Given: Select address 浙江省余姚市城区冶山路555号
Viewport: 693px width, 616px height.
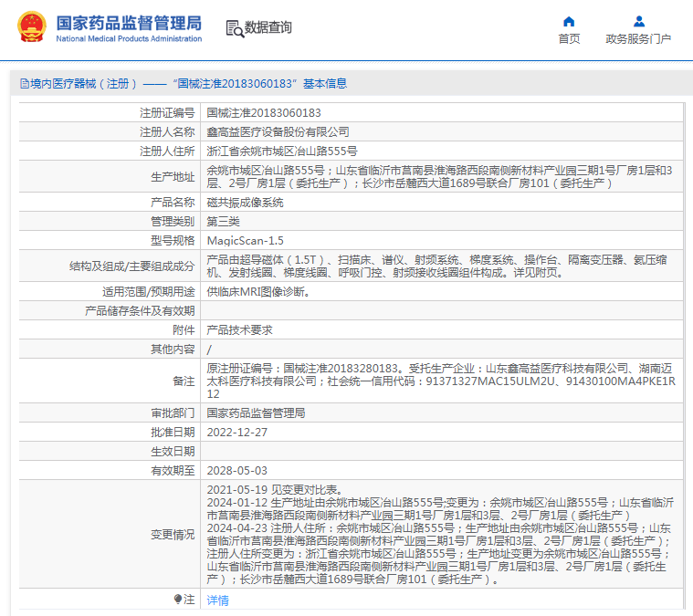Looking at the screenshot, I should [282, 151].
